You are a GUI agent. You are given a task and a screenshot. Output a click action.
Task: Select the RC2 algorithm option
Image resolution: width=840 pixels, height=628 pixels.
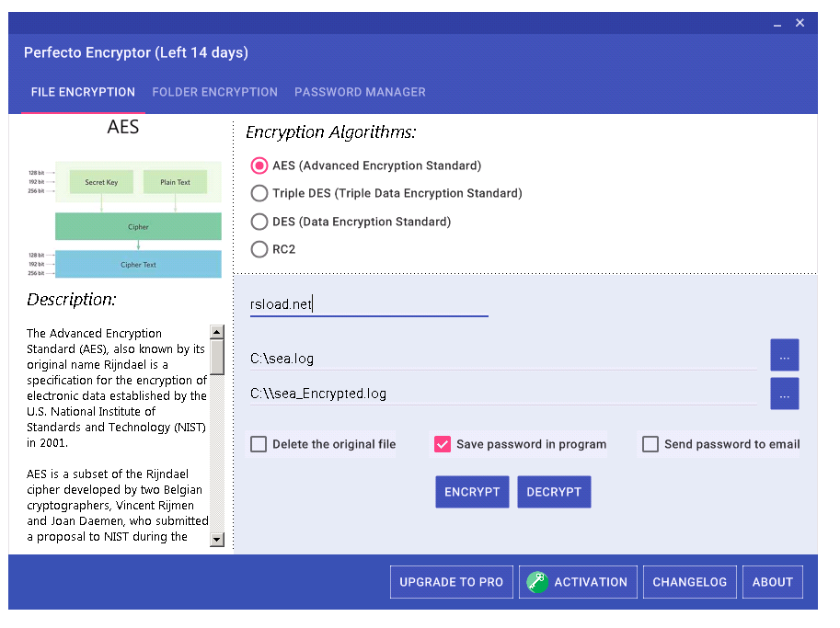click(259, 249)
